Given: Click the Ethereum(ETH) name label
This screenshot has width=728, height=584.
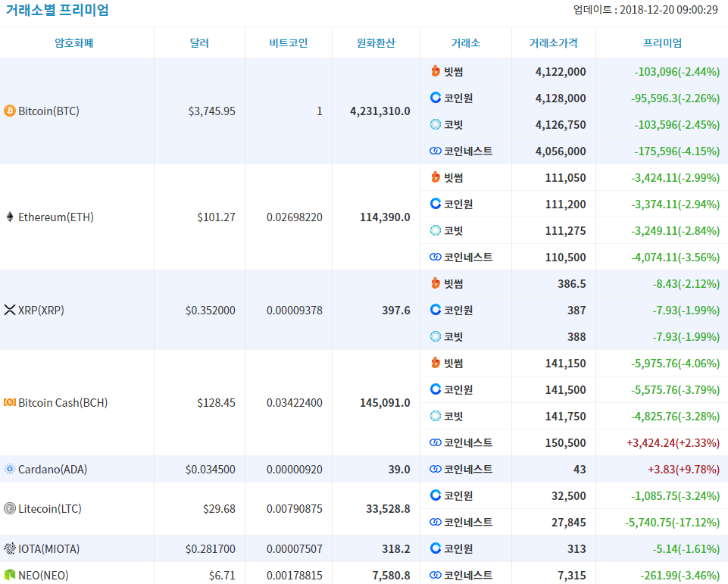Looking at the screenshot, I should coord(56,217).
